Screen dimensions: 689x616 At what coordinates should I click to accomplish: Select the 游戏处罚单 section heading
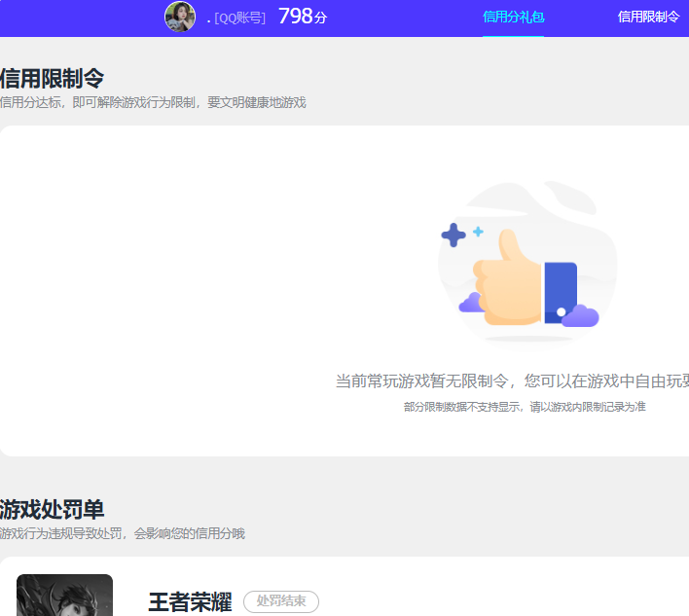point(52,510)
